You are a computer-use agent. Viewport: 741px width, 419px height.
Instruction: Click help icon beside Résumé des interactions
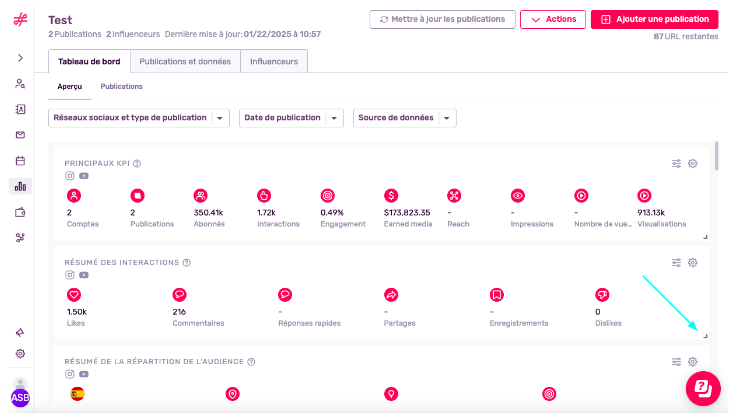point(187,263)
